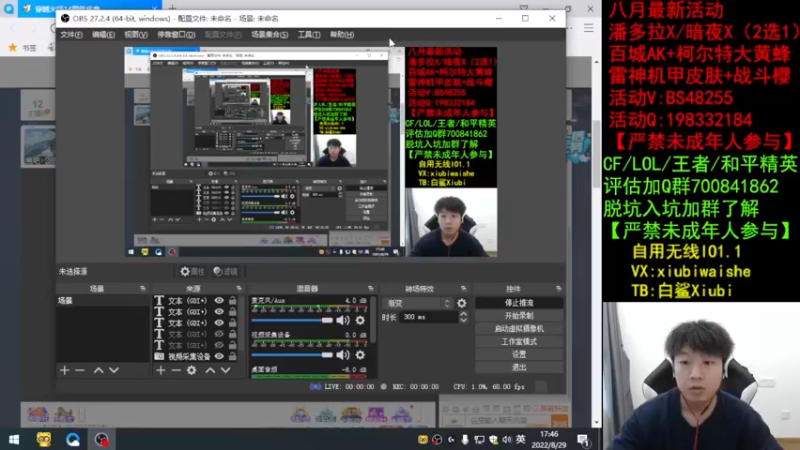The image size is (800, 450).
Task: Remove selected source with minus icon
Action: (176, 370)
